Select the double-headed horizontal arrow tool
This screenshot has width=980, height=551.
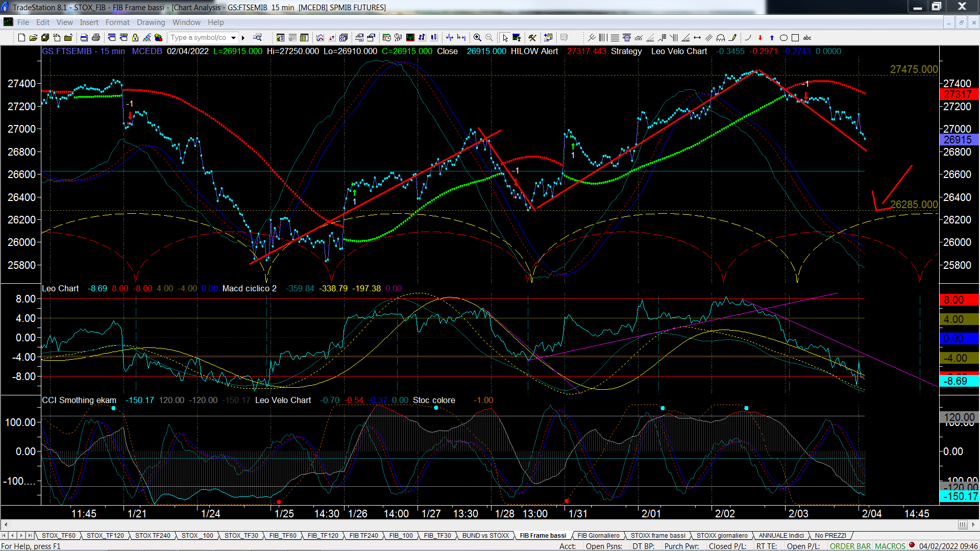point(697,38)
